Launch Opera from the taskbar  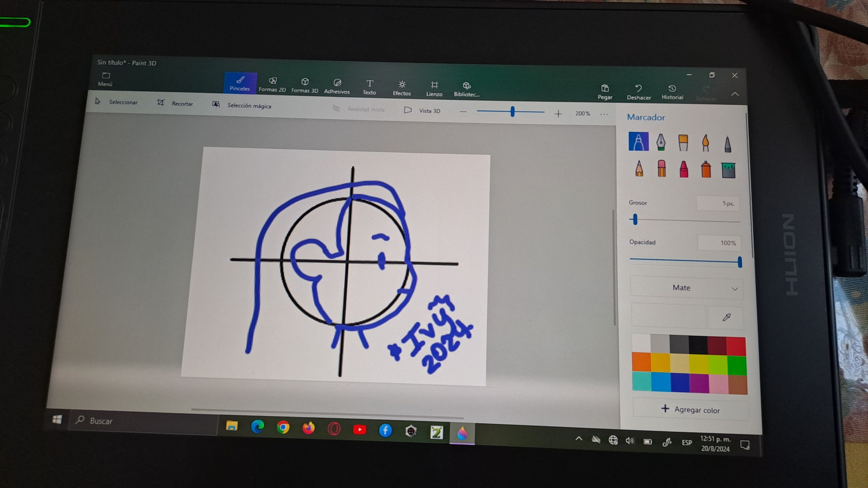coord(334,429)
